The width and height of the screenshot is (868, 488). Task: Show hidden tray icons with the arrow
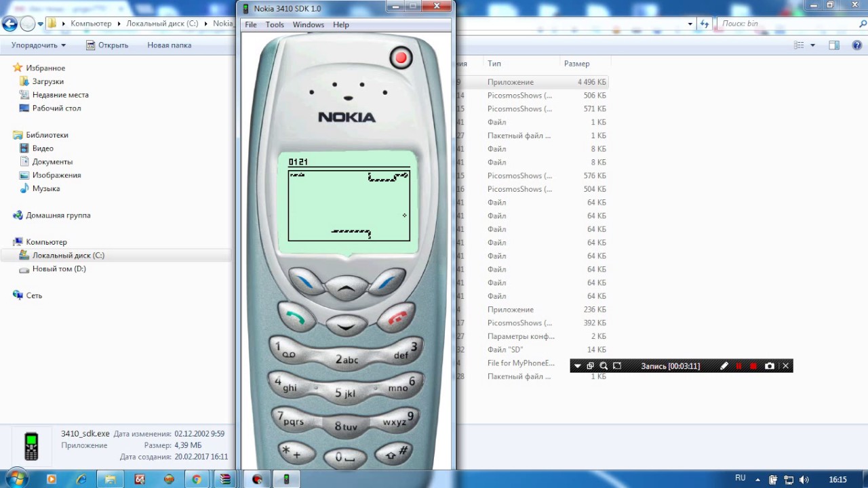758,479
